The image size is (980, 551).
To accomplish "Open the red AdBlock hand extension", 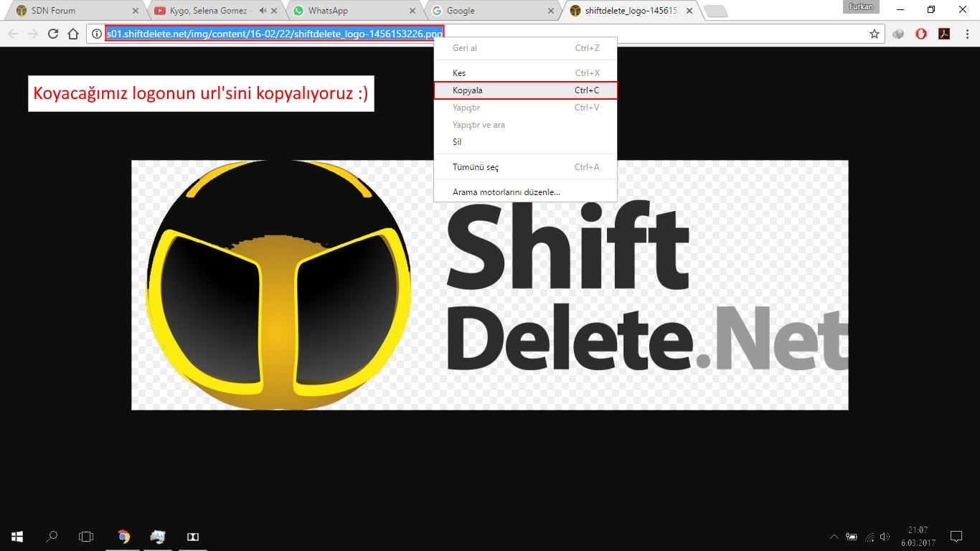I will point(921,34).
